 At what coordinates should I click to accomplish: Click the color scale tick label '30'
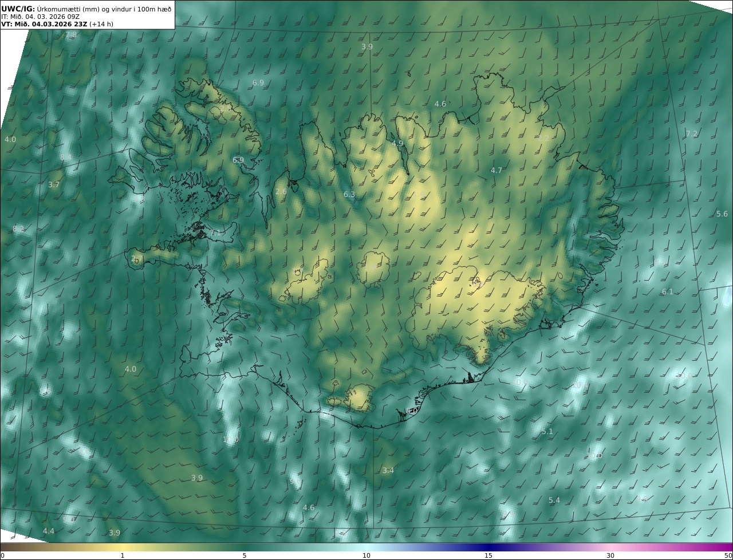tap(610, 555)
